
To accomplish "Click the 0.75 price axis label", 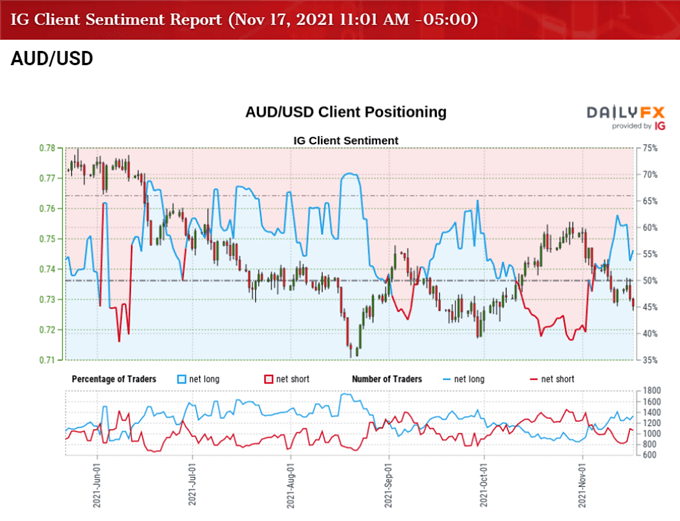I will [47, 239].
